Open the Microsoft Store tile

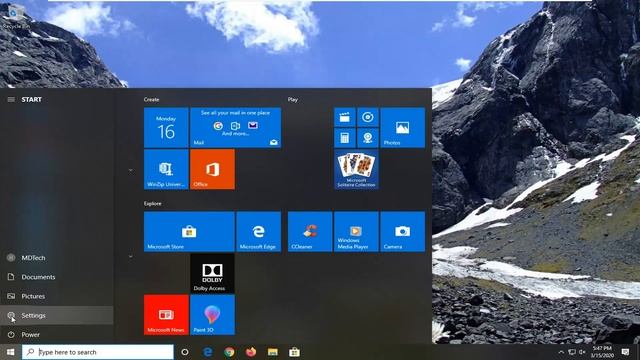(x=189, y=231)
